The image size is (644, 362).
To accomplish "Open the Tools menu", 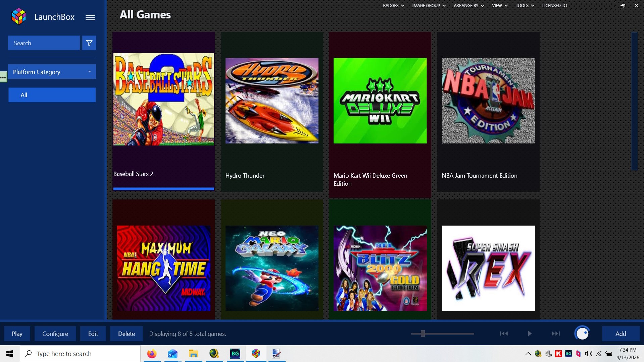I will [x=525, y=6].
